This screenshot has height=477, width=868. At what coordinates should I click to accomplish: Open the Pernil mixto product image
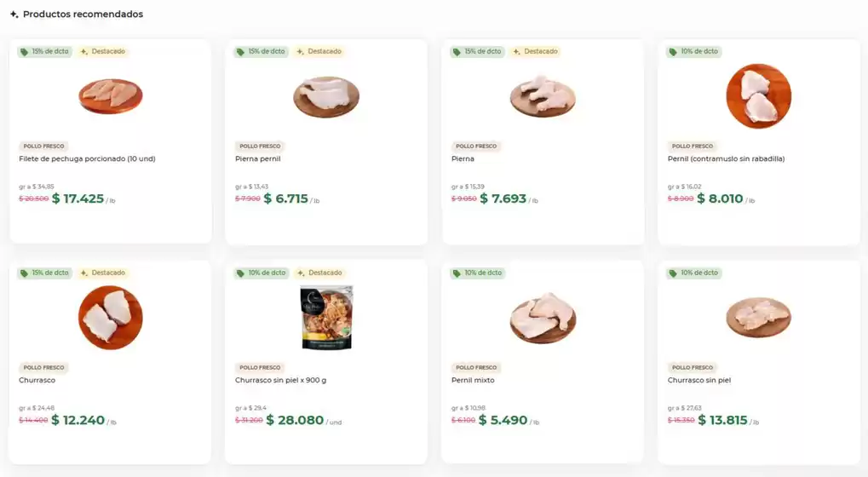coord(543,319)
